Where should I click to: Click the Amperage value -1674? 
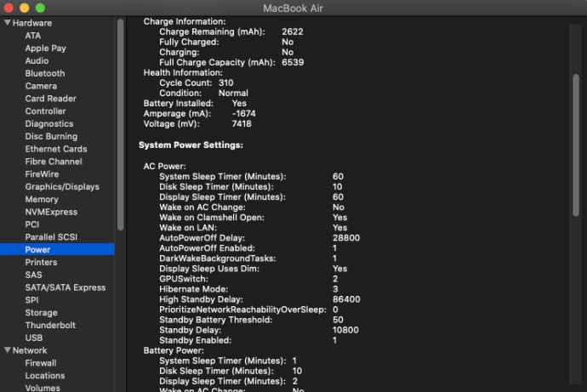243,113
